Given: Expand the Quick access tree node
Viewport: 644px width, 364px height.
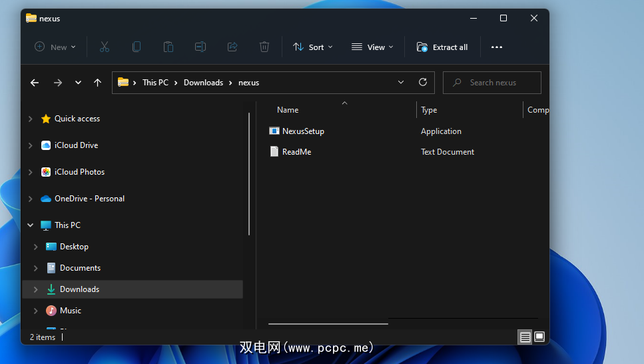Looking at the screenshot, I should coord(30,119).
